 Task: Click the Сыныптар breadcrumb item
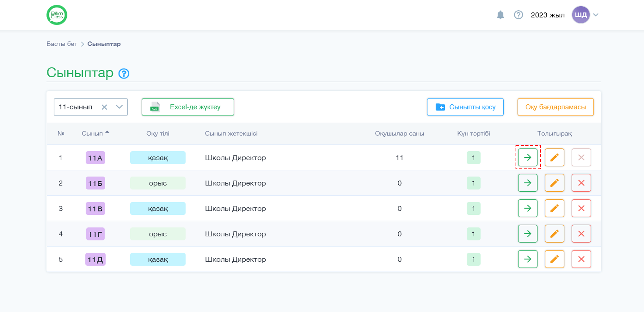[104, 44]
